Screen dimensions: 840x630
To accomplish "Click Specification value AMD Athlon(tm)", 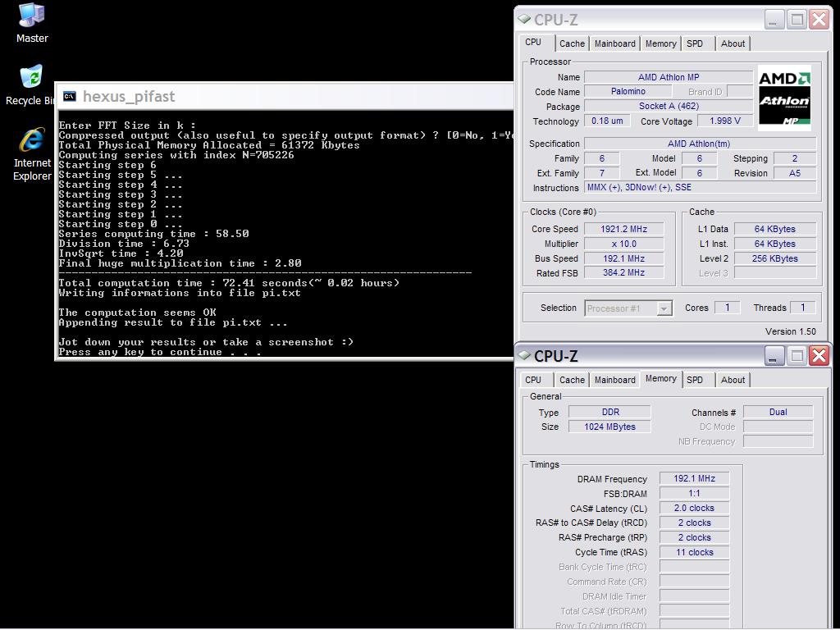I will click(700, 144).
